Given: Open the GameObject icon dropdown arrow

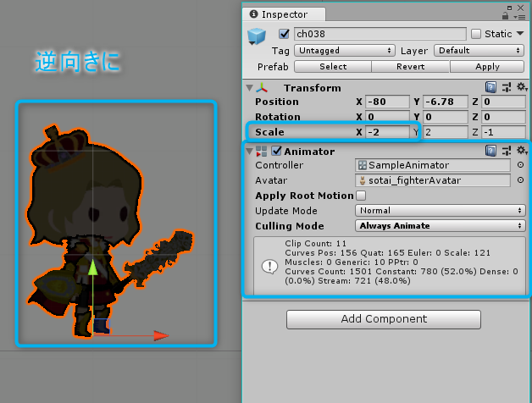Looking at the screenshot, I should [x=252, y=43].
